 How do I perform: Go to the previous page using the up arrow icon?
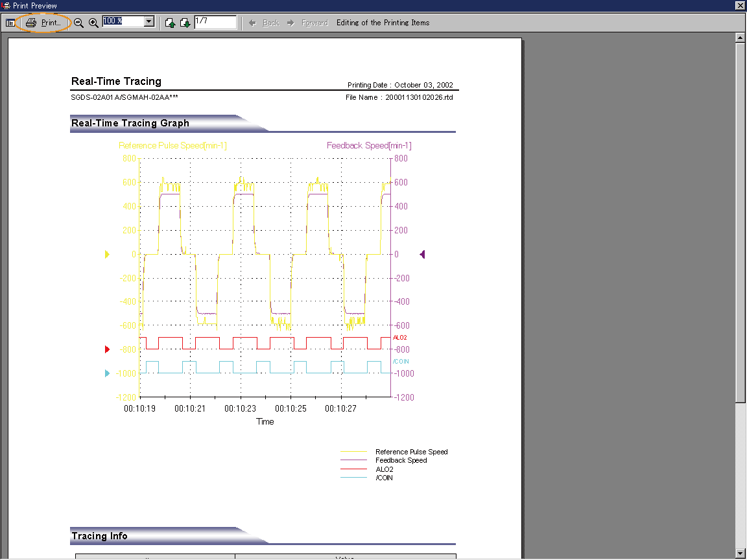click(x=170, y=23)
